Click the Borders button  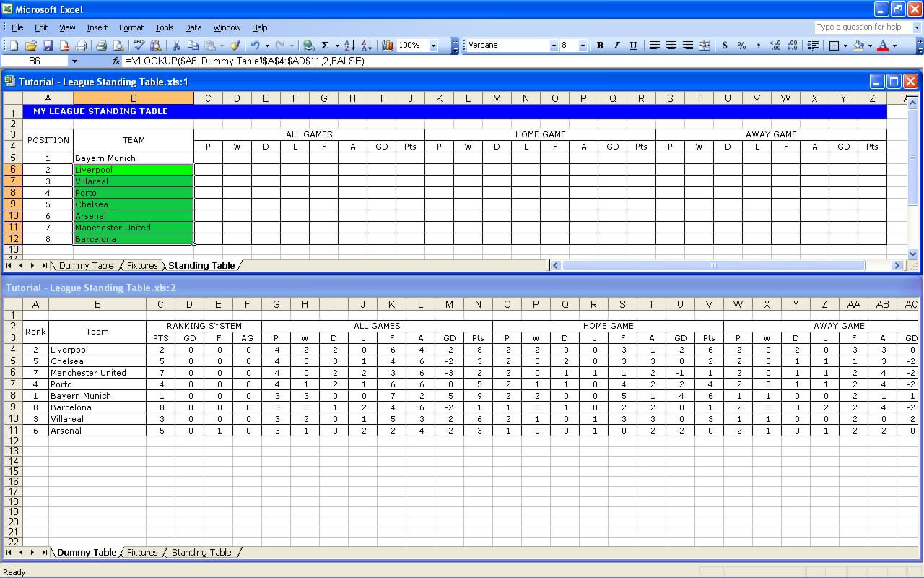pyautogui.click(x=834, y=46)
